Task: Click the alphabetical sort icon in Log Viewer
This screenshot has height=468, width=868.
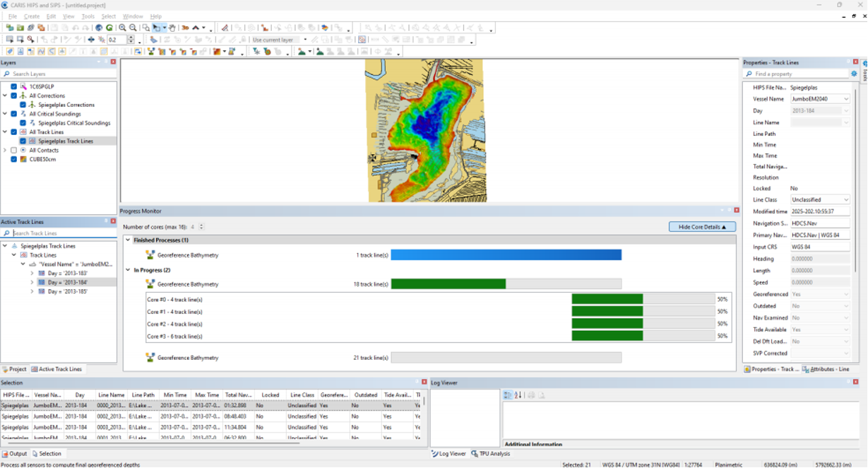Action: (x=518, y=395)
